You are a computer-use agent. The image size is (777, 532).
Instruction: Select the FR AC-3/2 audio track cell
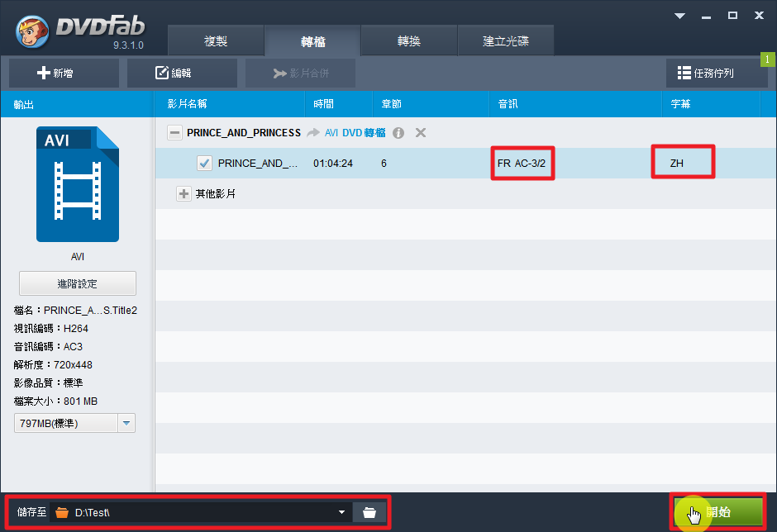(522, 164)
